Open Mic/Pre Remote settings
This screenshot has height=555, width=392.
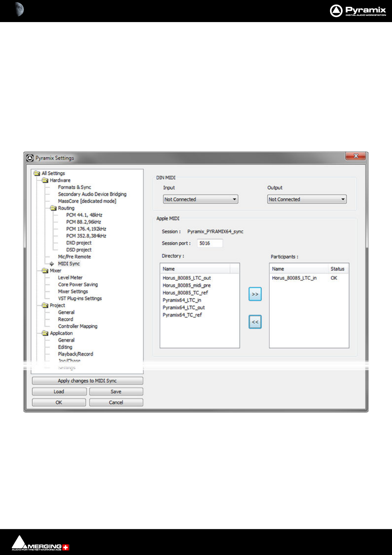tap(74, 257)
